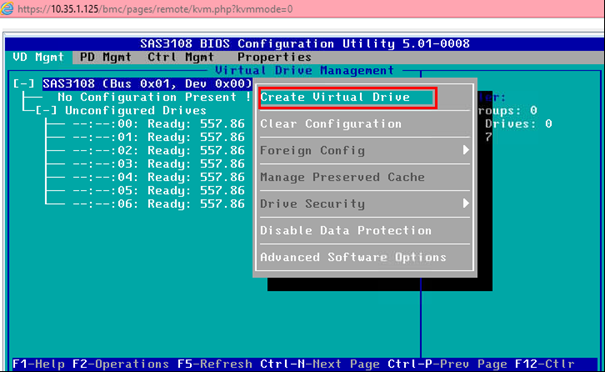Click F1-Help in the bottom bar
This screenshot has height=372, width=605.
38,364
